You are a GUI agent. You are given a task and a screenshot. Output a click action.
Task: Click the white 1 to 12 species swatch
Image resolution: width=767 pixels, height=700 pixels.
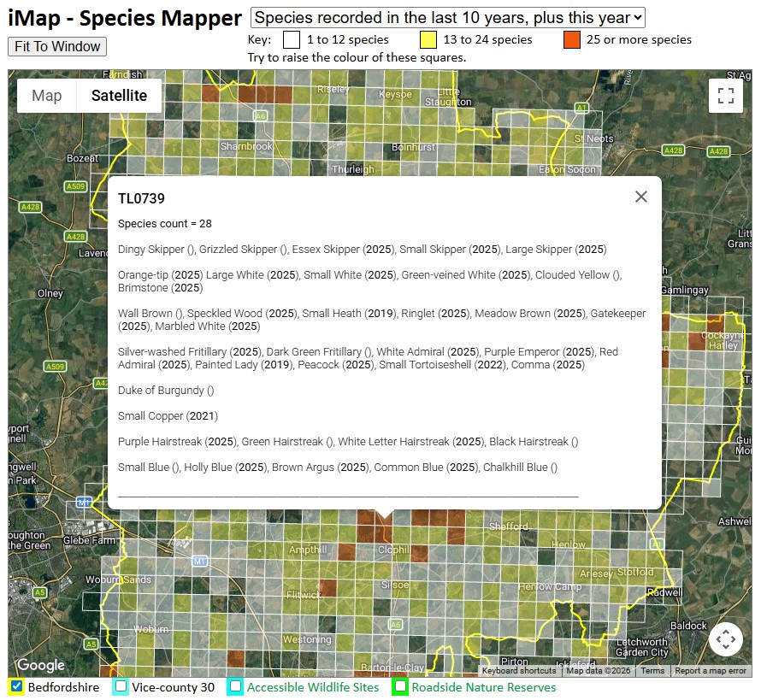pyautogui.click(x=291, y=38)
